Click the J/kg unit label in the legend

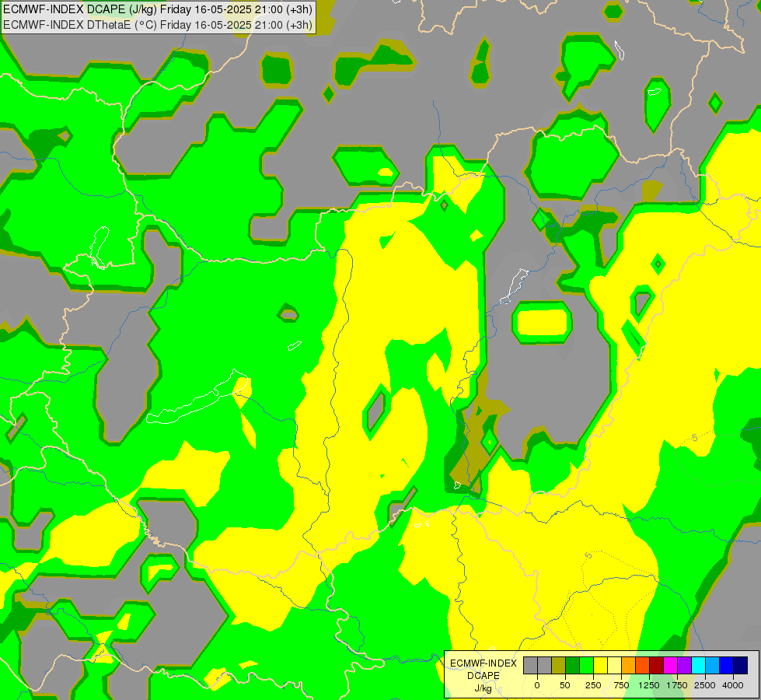tap(483, 688)
